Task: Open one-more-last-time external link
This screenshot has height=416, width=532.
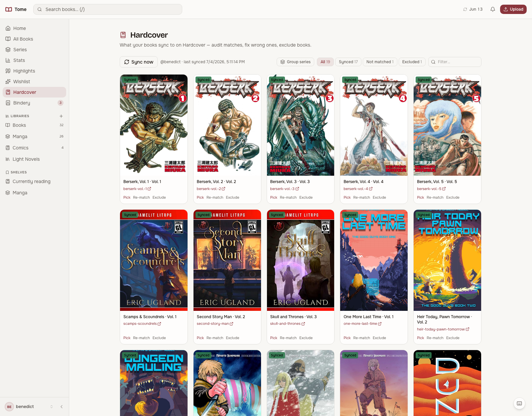Action: 362,323
